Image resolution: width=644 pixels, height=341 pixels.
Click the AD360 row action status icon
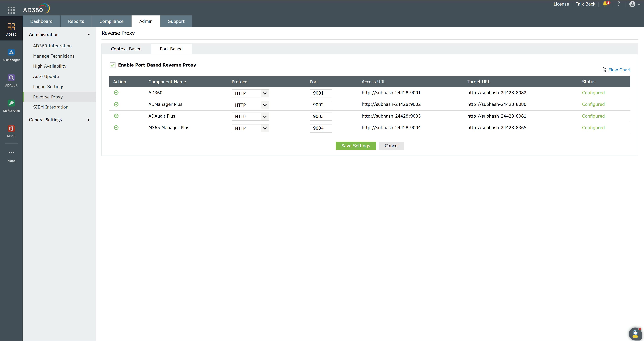click(x=116, y=93)
